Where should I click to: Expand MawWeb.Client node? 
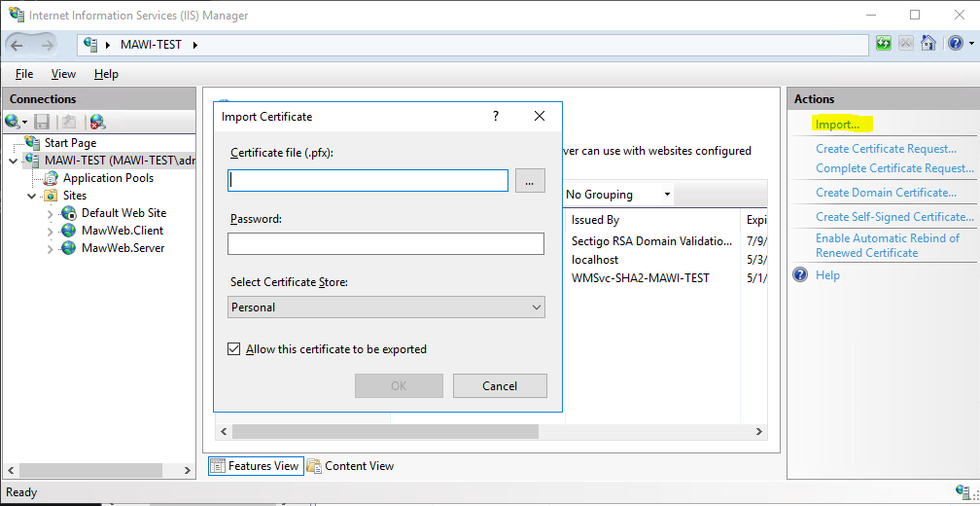coord(51,231)
